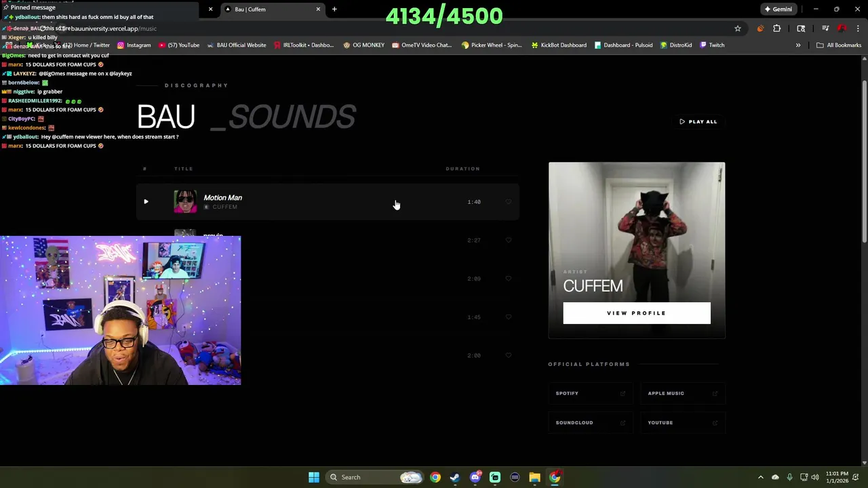Image resolution: width=868 pixels, height=488 pixels.
Task: Open the (57) YouTube bookmark
Action: pos(179,45)
